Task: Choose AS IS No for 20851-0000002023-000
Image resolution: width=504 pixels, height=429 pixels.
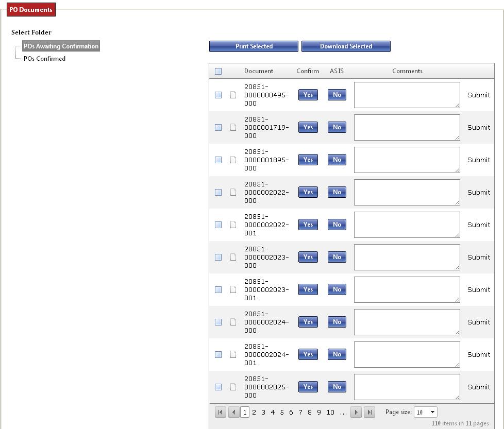Action: click(x=337, y=257)
